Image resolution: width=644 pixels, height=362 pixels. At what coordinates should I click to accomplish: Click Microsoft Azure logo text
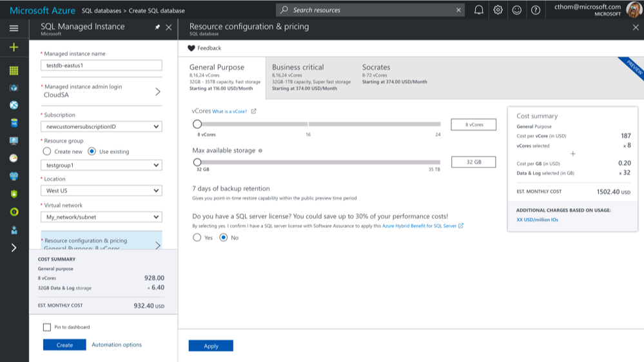43,10
